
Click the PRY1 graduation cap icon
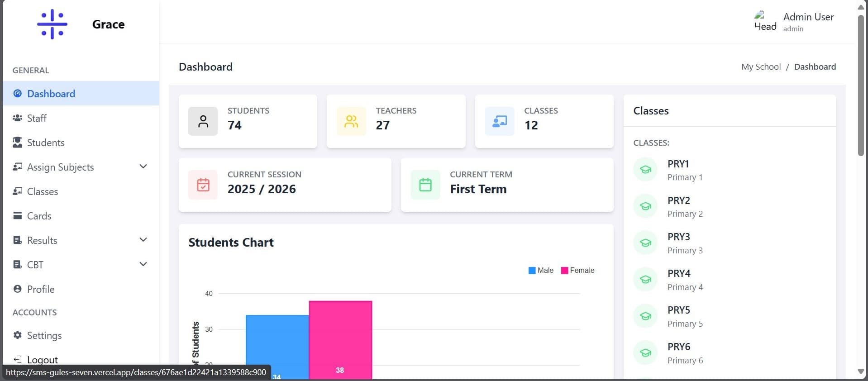click(x=645, y=170)
